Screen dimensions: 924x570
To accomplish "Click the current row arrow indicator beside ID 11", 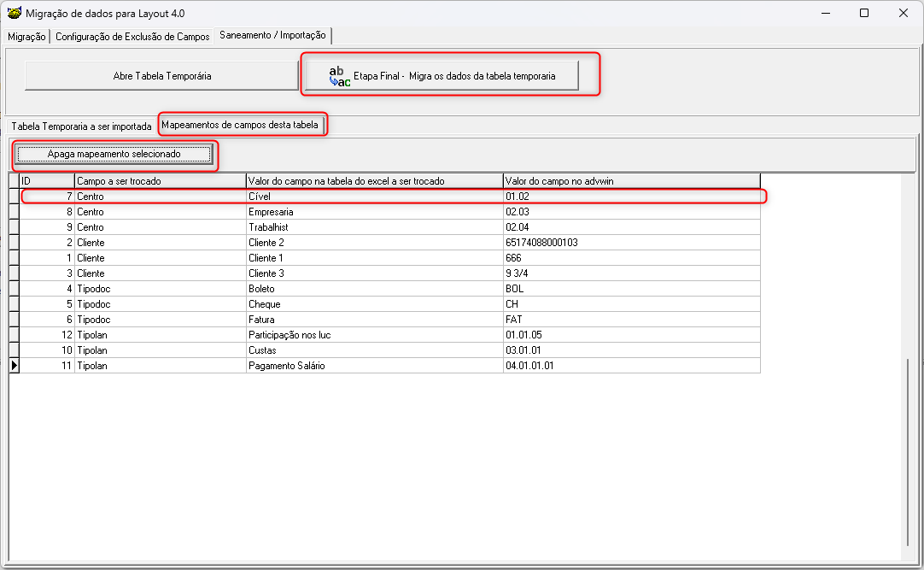I will 15,366.
